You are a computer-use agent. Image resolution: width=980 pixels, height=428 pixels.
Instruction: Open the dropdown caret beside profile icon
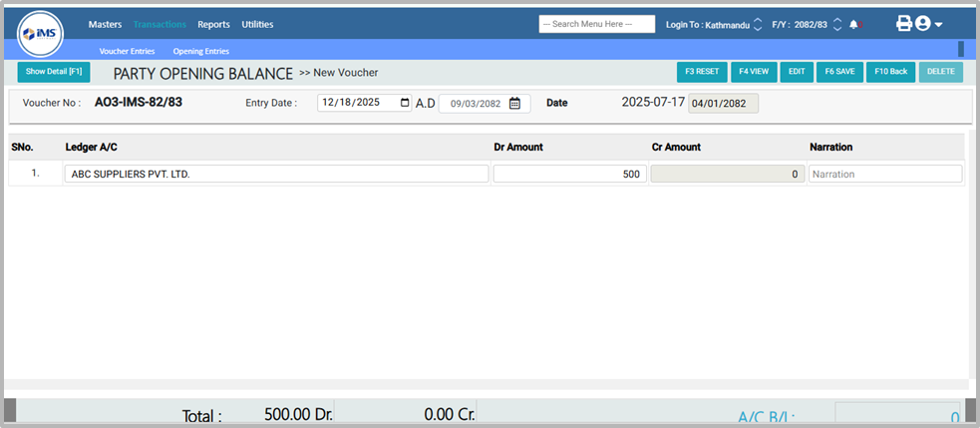coord(938,25)
